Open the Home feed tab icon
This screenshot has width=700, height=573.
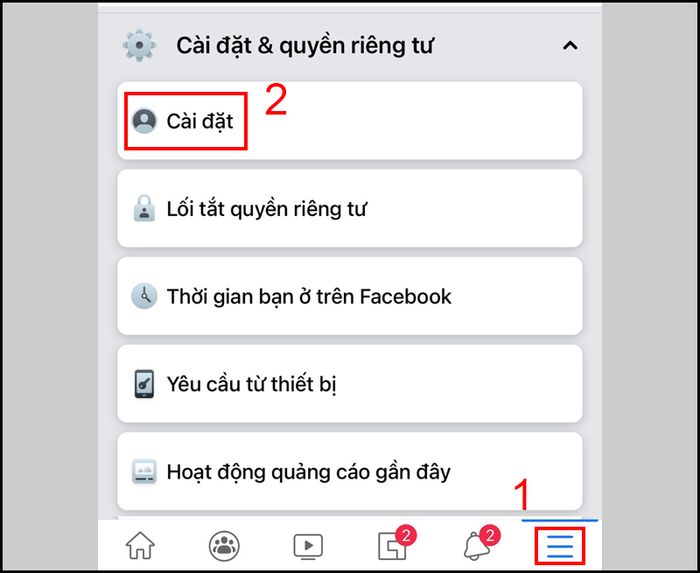click(140, 545)
